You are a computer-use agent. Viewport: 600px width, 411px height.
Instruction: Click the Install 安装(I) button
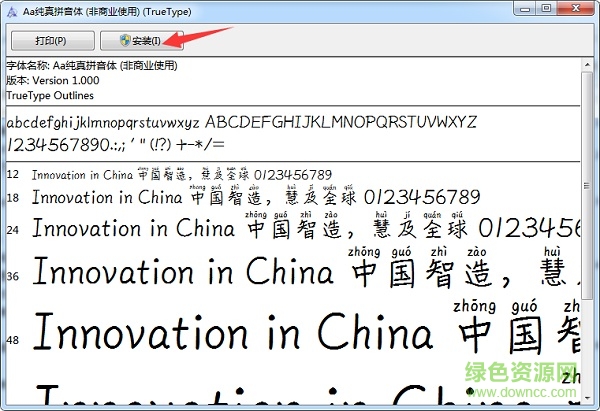[142, 41]
